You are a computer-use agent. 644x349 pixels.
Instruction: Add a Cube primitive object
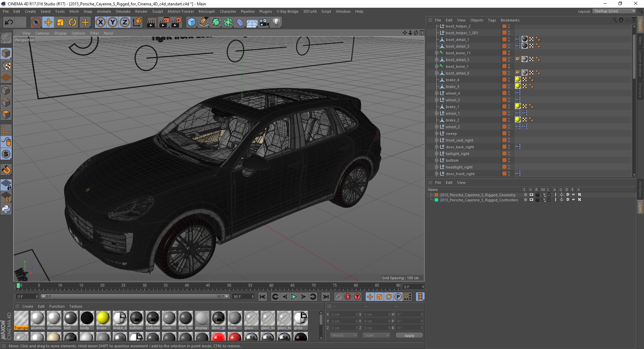[x=192, y=22]
